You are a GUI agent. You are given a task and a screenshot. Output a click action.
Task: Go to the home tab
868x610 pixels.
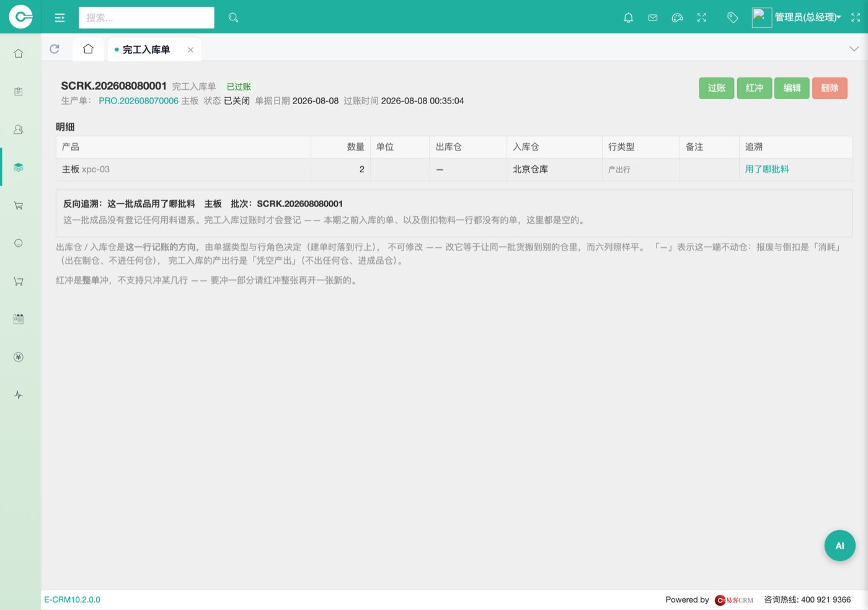(88, 49)
